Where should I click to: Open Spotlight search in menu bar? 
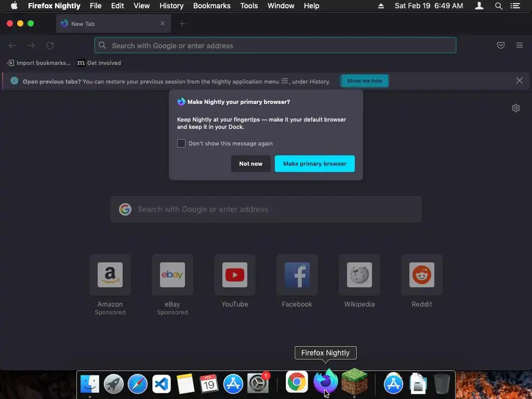[498, 6]
